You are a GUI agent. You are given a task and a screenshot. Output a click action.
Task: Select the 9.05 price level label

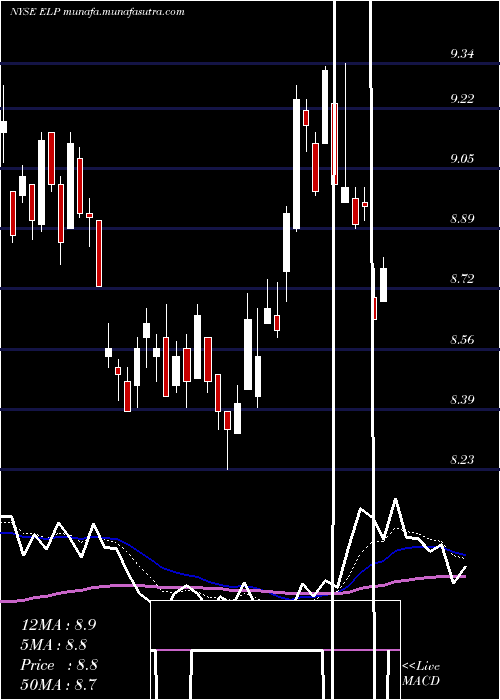pos(462,159)
